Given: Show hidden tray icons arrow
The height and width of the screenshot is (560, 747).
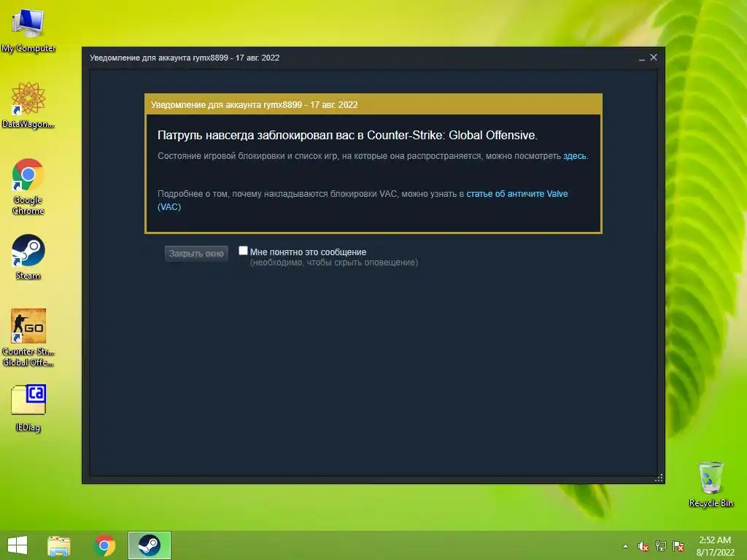Looking at the screenshot, I should [625, 546].
